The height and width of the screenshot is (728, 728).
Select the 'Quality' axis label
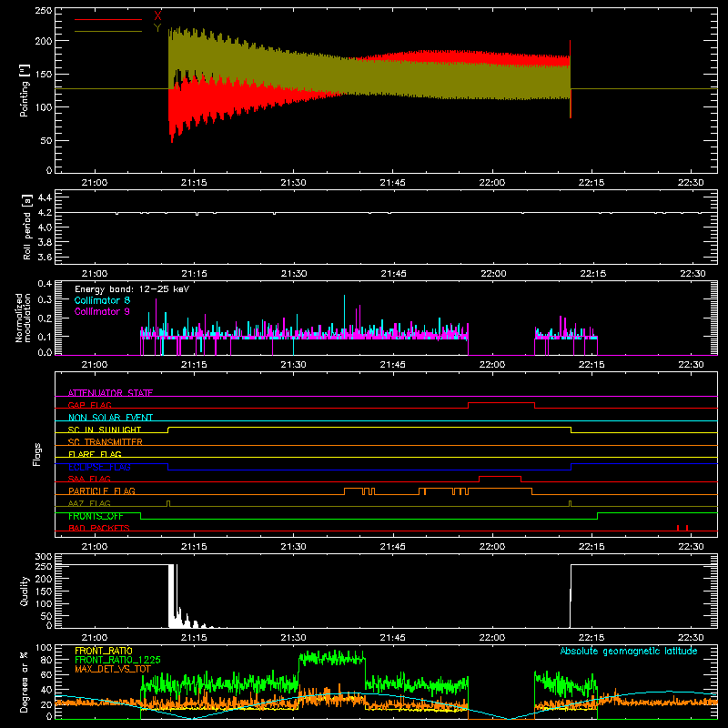click(25, 591)
